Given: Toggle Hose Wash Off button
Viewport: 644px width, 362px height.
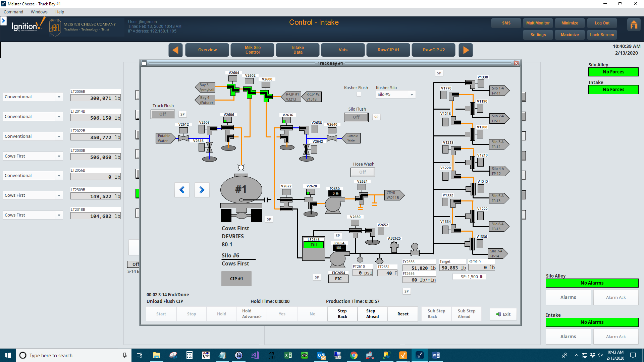Looking at the screenshot, I should pyautogui.click(x=363, y=172).
